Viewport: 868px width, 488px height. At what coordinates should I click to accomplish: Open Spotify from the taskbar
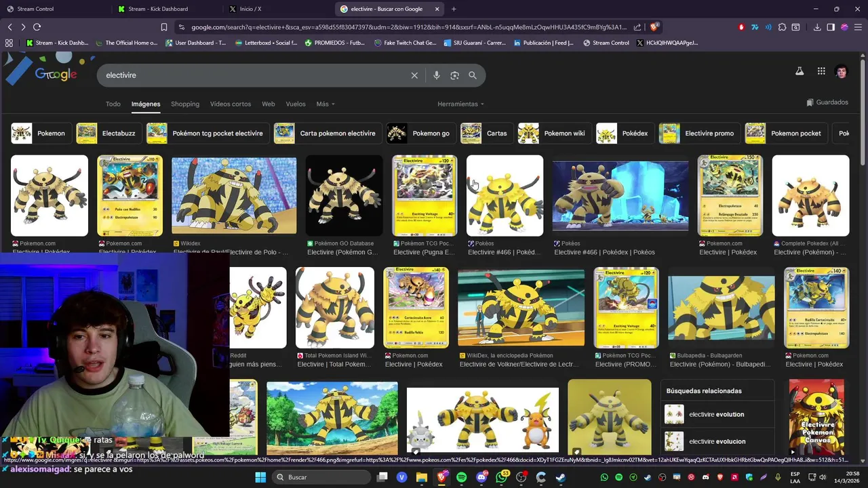462,477
